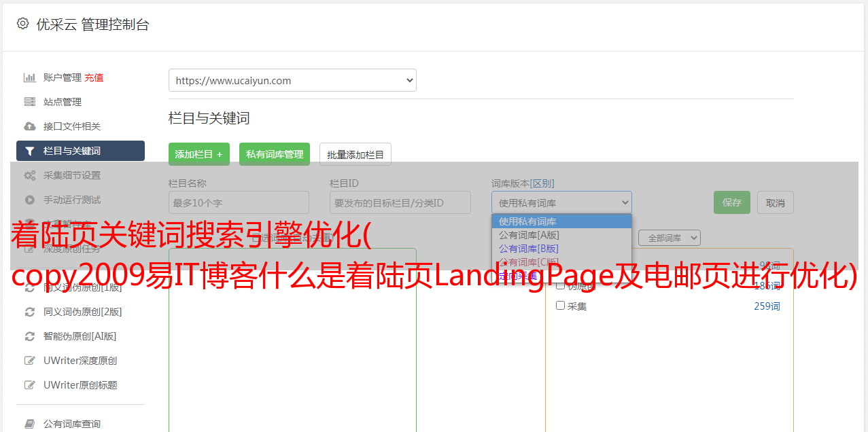Click the book icon for 公有词库查询

(x=29, y=424)
